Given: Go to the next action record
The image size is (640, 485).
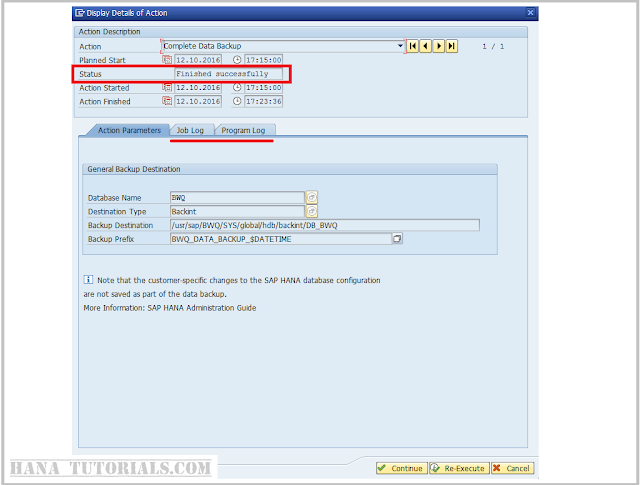Looking at the screenshot, I should 439,46.
